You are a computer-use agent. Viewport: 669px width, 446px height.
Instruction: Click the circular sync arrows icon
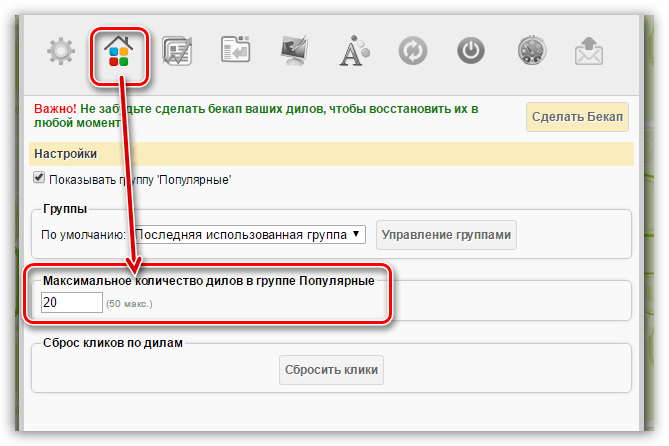(412, 51)
